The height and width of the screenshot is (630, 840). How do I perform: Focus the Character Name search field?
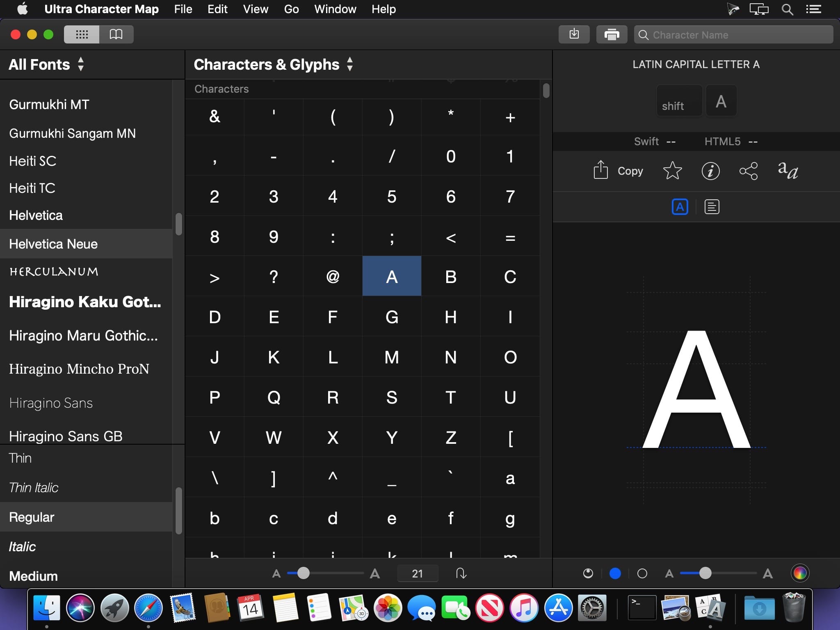pos(734,35)
